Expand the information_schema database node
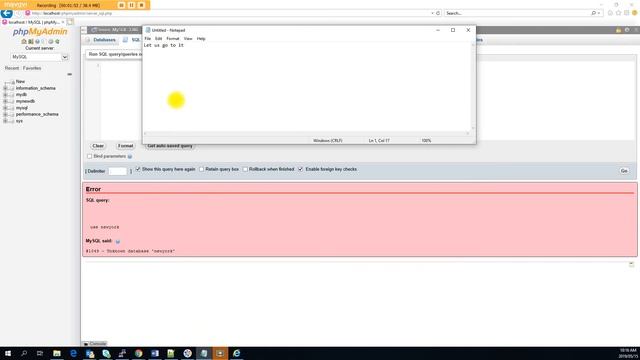 (5, 88)
